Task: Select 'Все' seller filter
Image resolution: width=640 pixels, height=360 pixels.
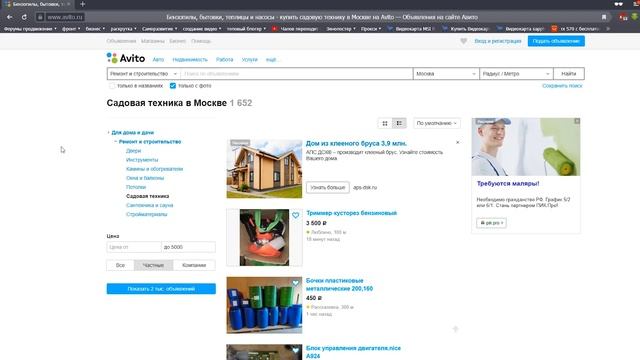Action: click(x=120, y=265)
